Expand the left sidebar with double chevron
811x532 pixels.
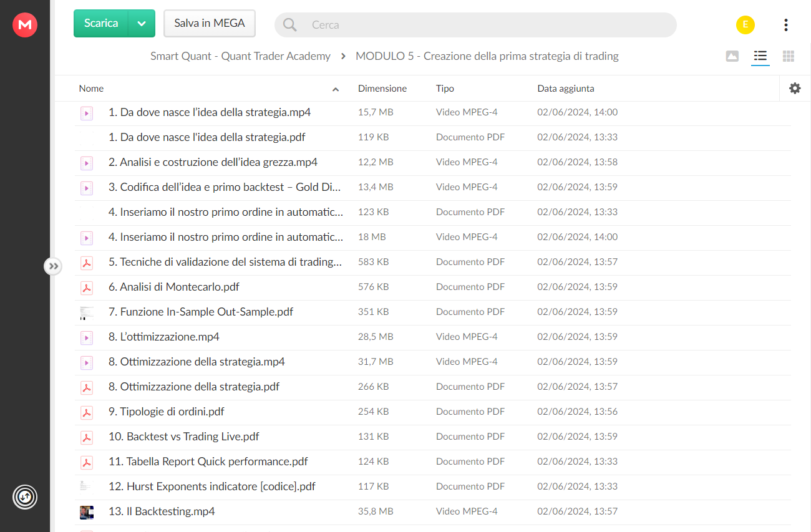(x=54, y=266)
